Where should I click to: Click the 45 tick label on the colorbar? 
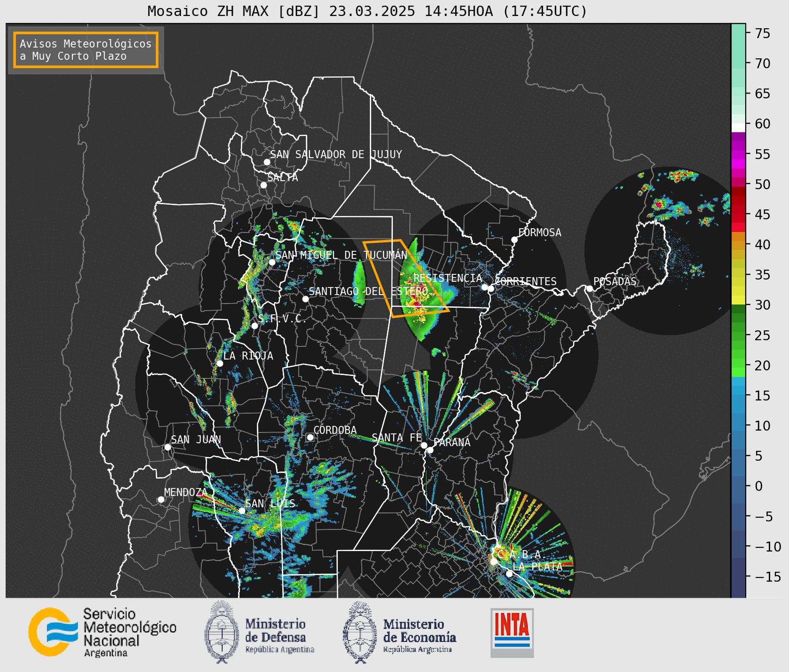pyautogui.click(x=763, y=215)
